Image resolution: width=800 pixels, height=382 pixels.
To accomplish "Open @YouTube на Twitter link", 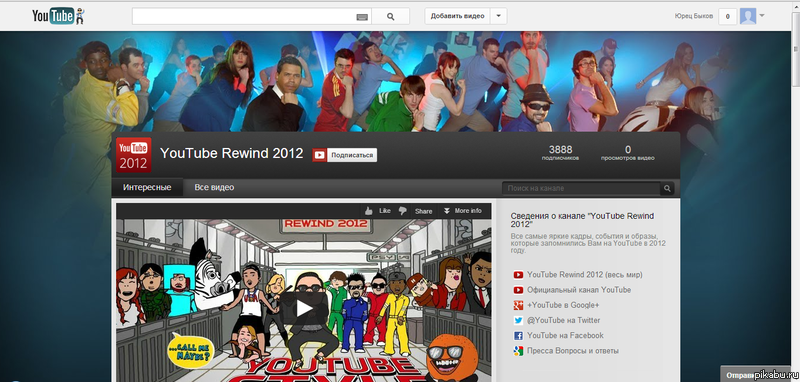I will 564,320.
